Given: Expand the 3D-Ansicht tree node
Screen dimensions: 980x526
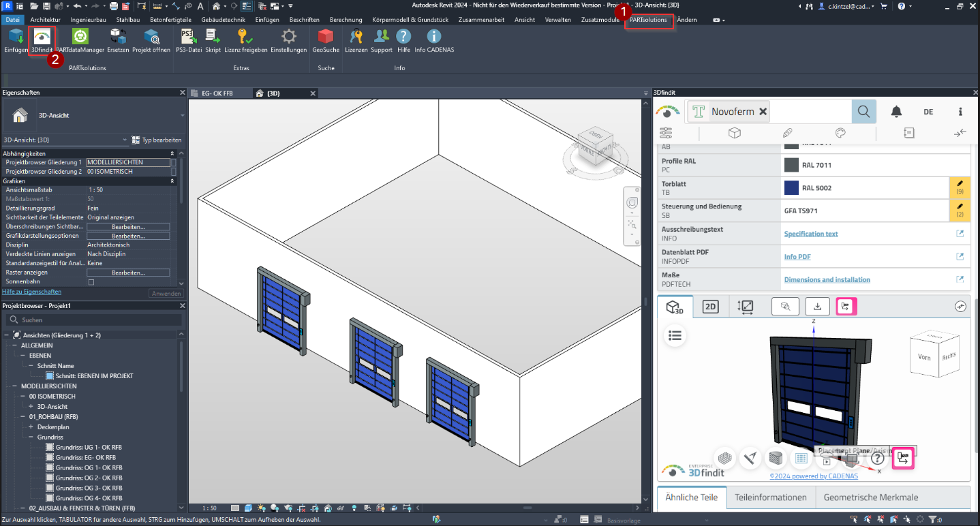Looking at the screenshot, I should click(31, 407).
